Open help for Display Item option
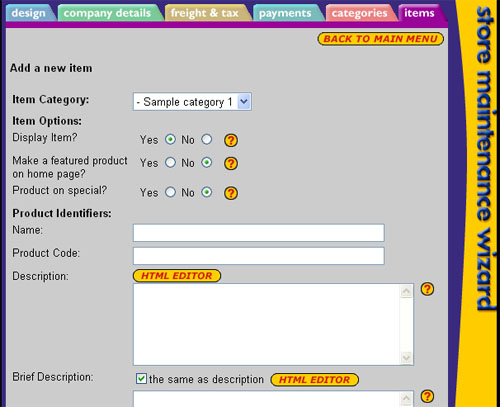The image size is (500, 407). (x=231, y=140)
